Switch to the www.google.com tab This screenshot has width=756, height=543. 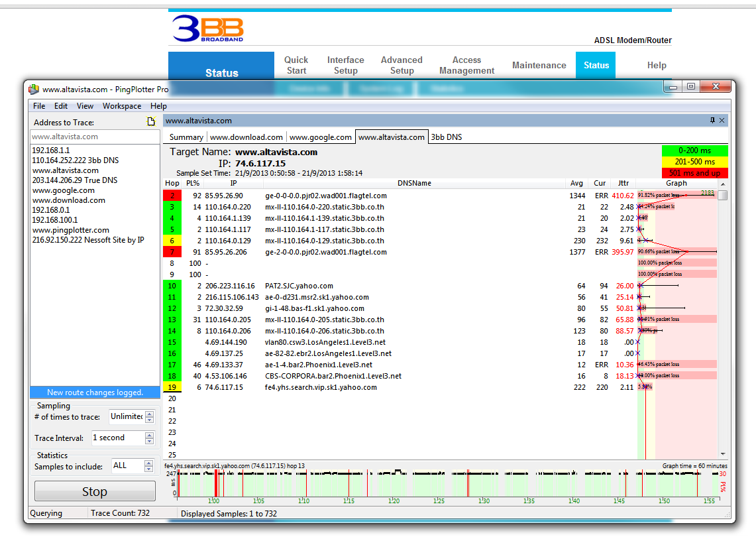click(x=321, y=137)
